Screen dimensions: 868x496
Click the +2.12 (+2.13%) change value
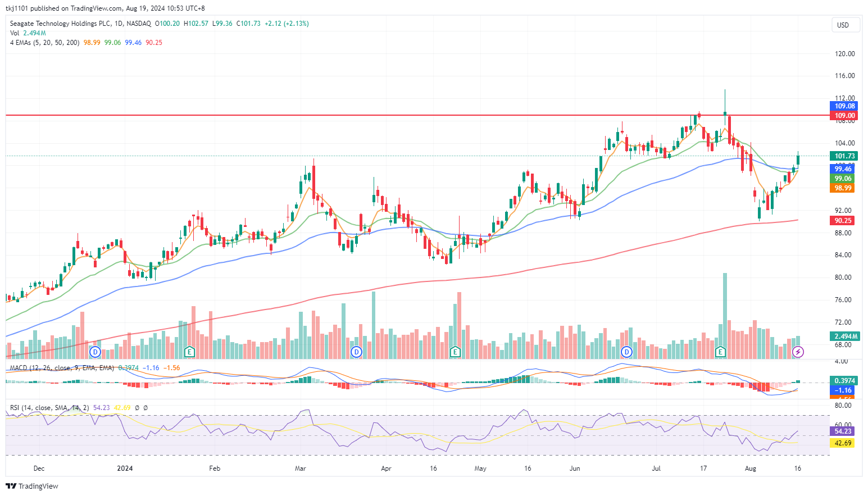pyautogui.click(x=287, y=24)
